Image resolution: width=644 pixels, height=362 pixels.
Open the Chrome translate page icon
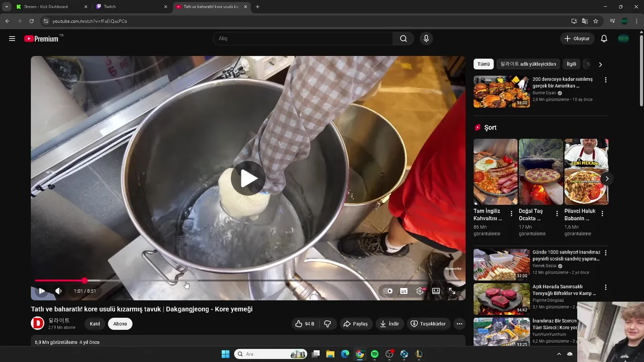[x=585, y=21]
